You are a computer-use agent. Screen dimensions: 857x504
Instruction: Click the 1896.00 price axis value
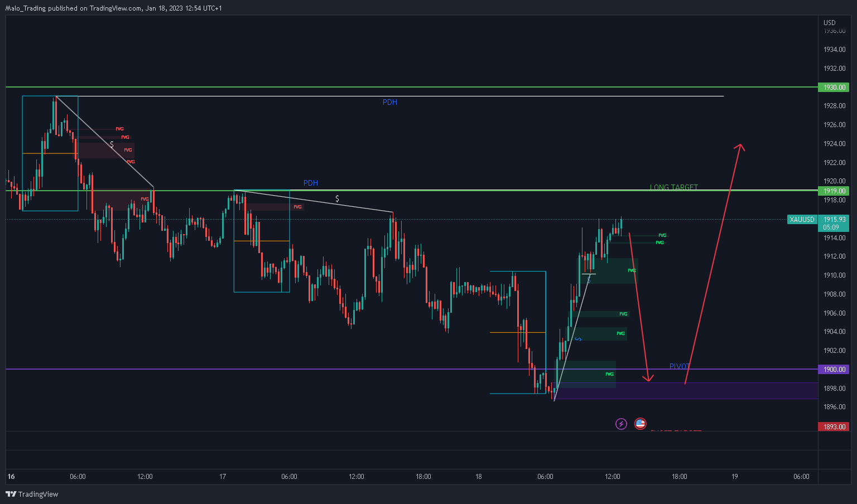835,407
